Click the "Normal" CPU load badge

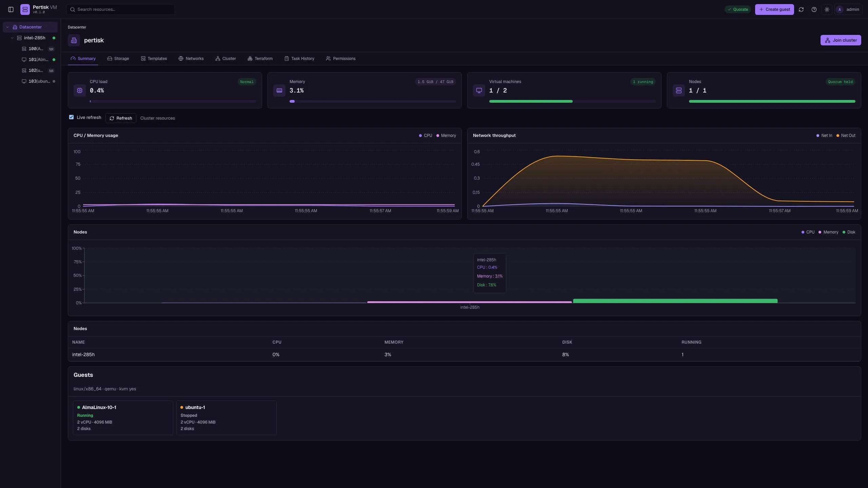(247, 82)
